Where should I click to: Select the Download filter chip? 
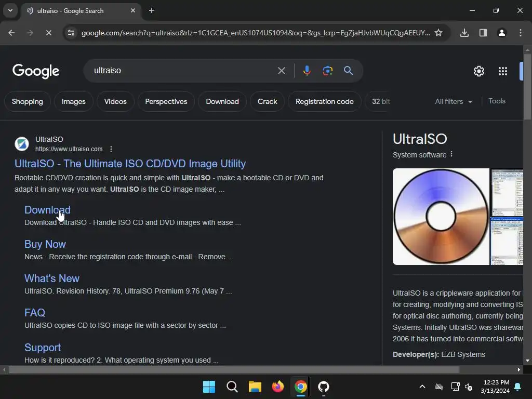222,101
